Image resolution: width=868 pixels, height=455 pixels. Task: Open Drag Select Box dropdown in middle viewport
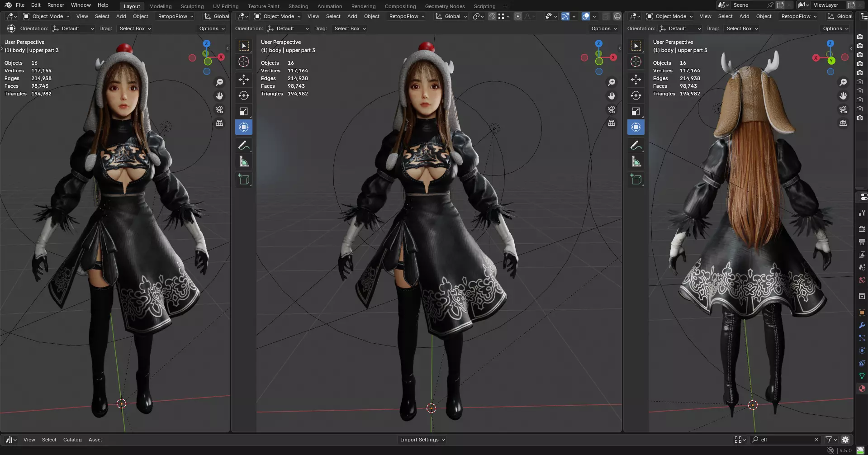[350, 28]
